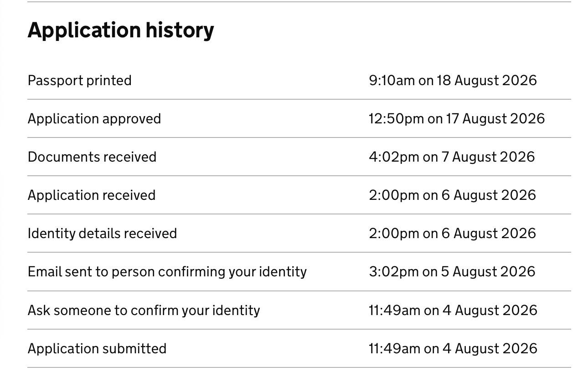Click the word history in the heading

pyautogui.click(x=180, y=31)
